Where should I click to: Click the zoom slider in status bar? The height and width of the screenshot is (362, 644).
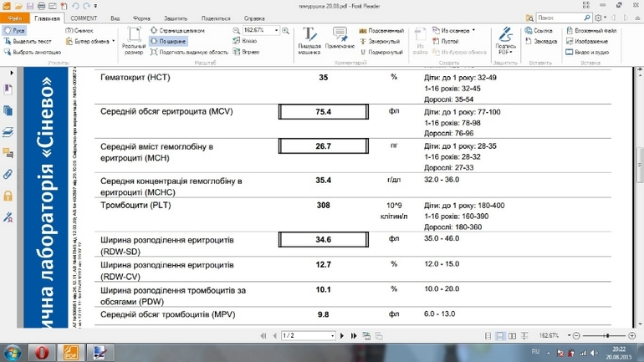click(x=606, y=336)
